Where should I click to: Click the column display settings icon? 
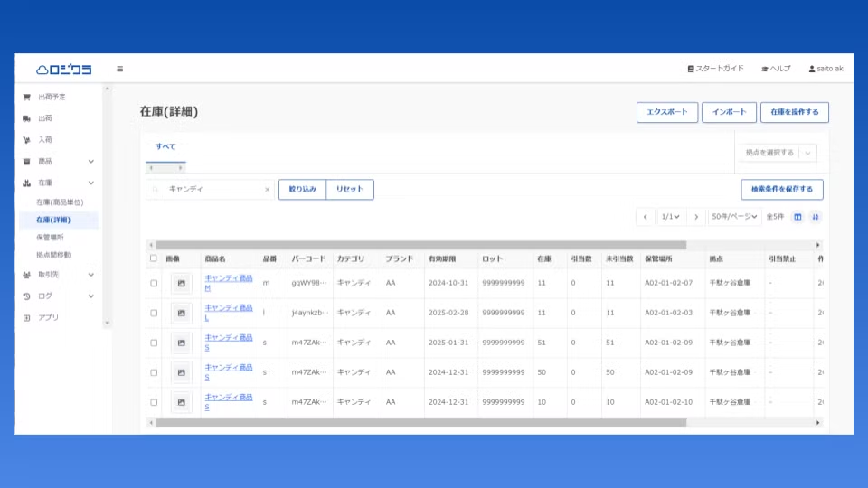(x=797, y=217)
